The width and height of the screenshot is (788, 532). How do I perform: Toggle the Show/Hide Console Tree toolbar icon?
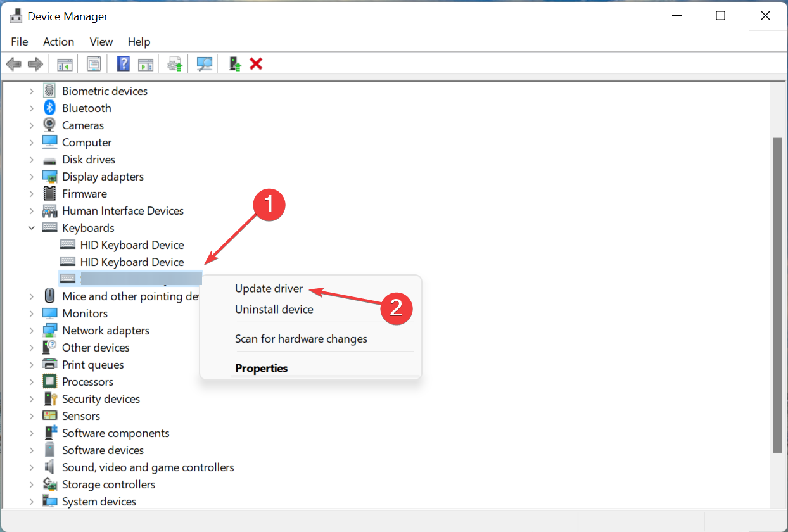(65, 64)
